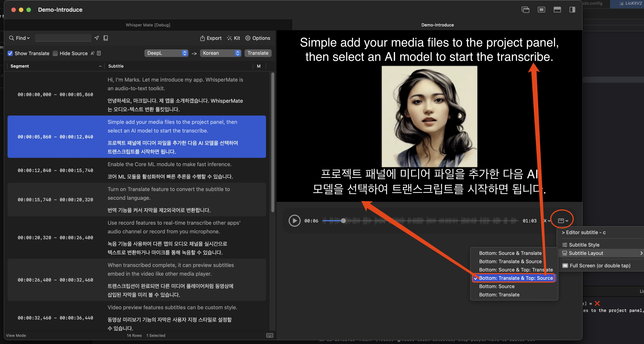Click the audio waveform seek slider
Viewport: 644px width, 344px height.
pyautogui.click(x=420, y=221)
